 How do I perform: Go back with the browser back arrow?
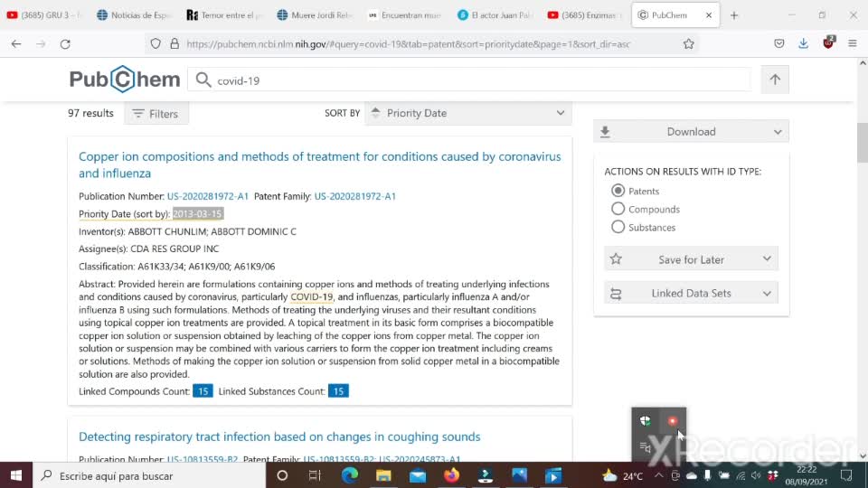[16, 43]
